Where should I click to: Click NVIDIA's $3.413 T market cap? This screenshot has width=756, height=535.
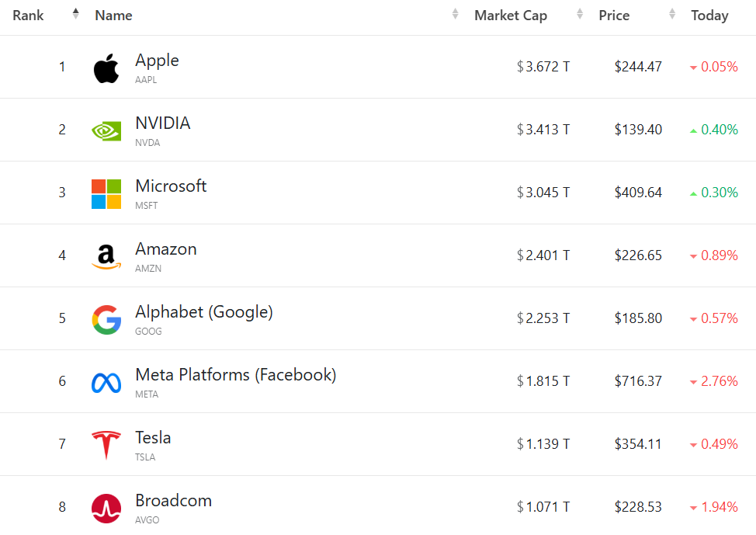click(543, 130)
